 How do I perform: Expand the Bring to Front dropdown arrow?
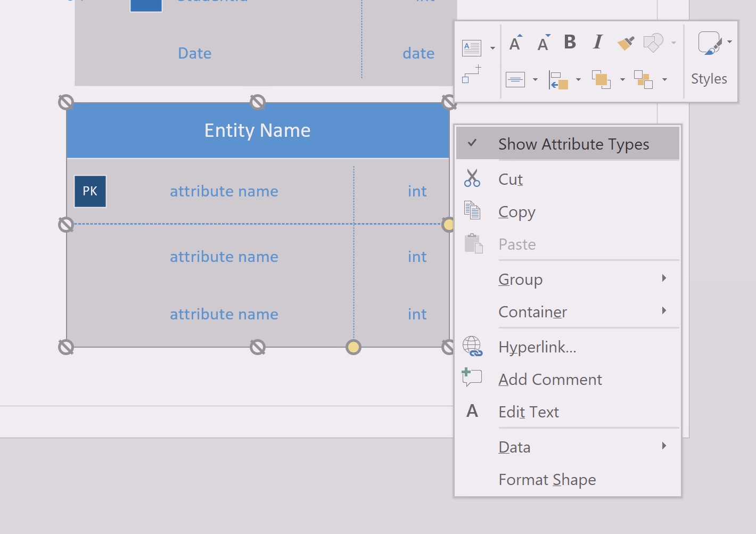[622, 80]
